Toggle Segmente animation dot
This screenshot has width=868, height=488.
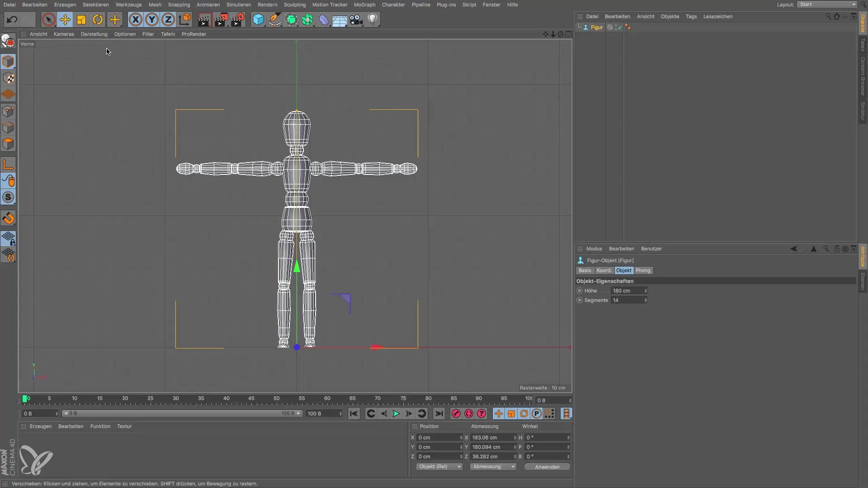click(x=580, y=300)
